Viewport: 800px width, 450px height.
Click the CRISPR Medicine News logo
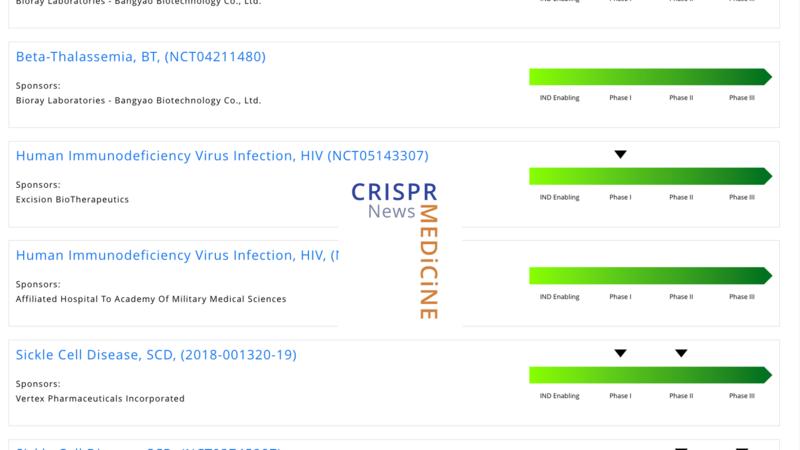tap(400, 250)
